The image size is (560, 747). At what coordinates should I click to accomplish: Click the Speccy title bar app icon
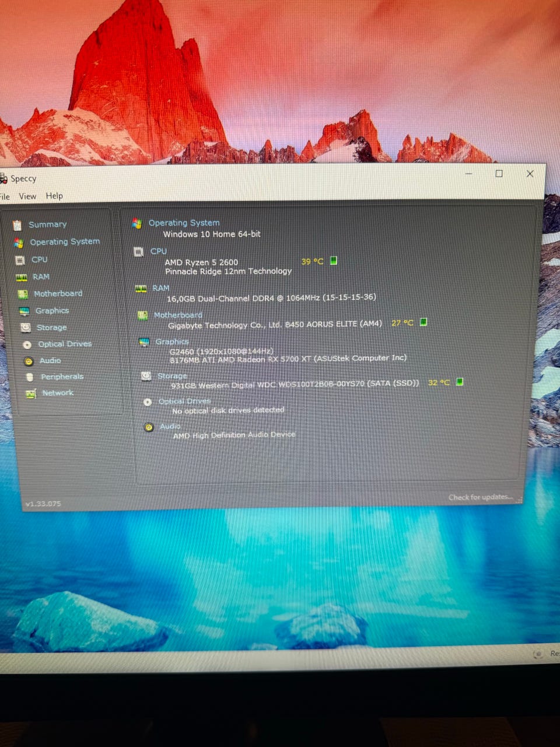3,179
